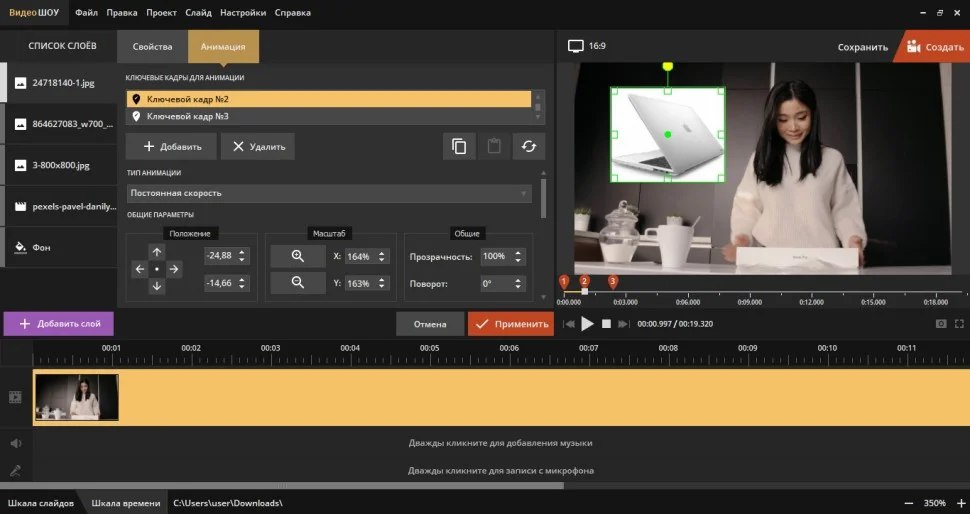Switch to the Свойства tab
Image resolution: width=970 pixels, height=514 pixels.
[152, 47]
